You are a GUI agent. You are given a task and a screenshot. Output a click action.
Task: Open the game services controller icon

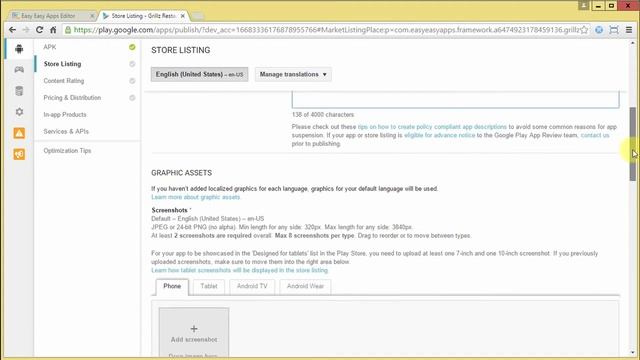click(19, 69)
